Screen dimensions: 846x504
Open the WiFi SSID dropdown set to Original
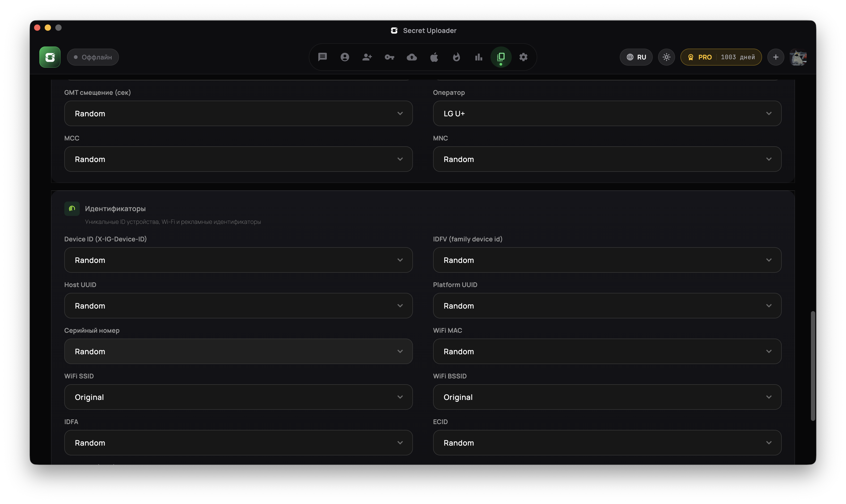coord(239,397)
